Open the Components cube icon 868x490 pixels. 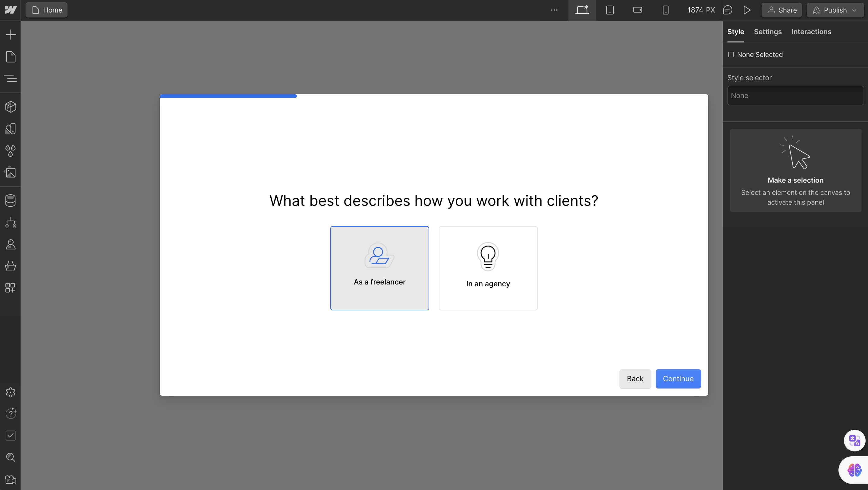click(x=11, y=107)
